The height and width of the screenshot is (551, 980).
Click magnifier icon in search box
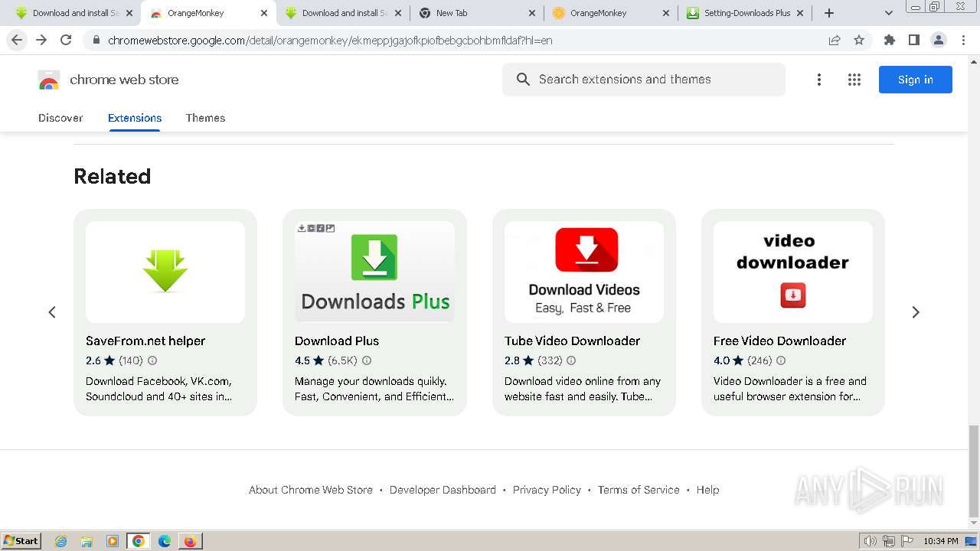[523, 80]
